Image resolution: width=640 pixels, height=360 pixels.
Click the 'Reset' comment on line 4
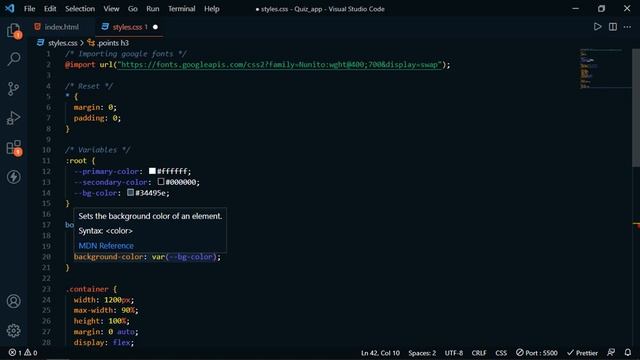pyautogui.click(x=89, y=86)
